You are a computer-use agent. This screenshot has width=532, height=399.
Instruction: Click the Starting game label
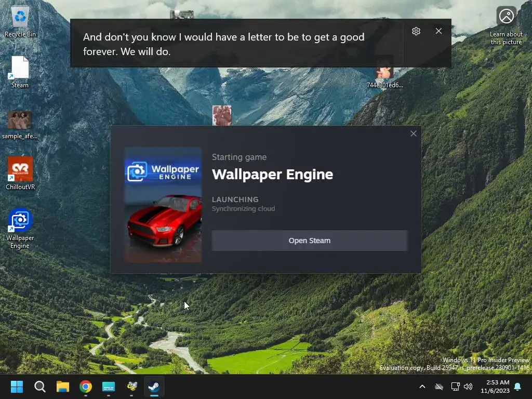[239, 157]
